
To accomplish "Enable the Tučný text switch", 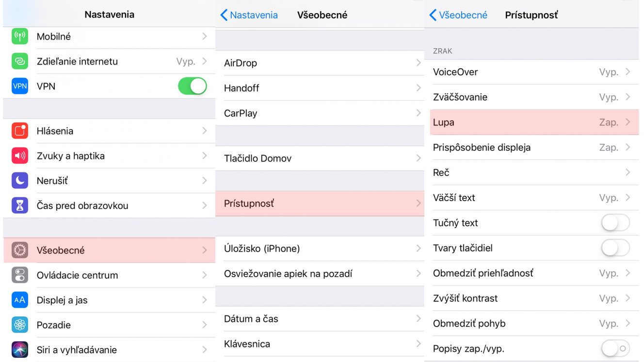I will pos(615,223).
